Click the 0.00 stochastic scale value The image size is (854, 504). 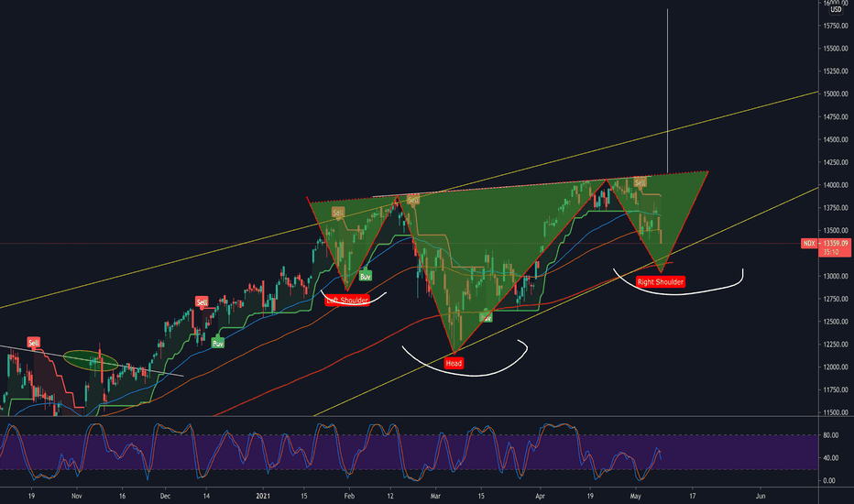[x=829, y=480]
